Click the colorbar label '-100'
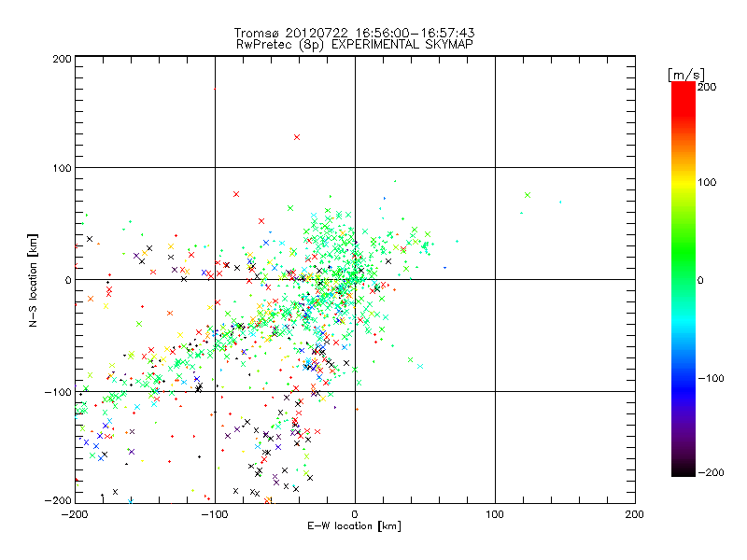The height and width of the screenshot is (560, 747). point(711,378)
